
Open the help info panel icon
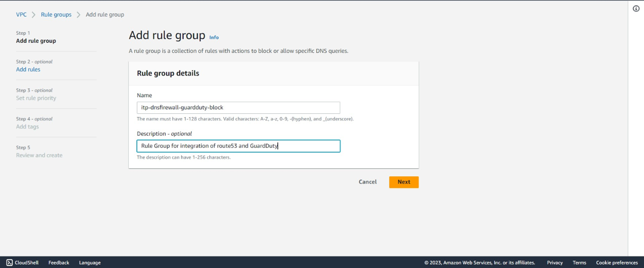(636, 9)
